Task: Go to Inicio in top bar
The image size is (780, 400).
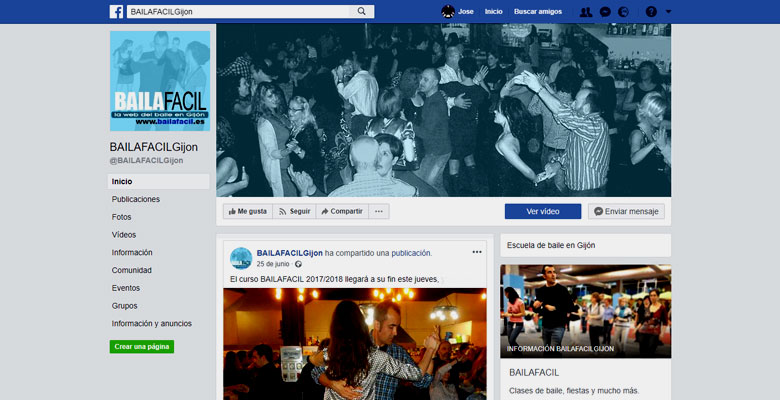Action: point(493,11)
